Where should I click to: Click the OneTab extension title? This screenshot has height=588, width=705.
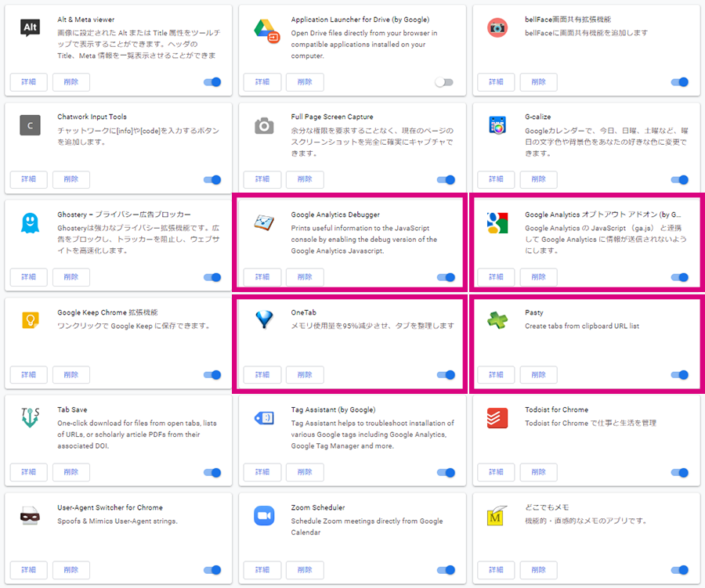click(x=303, y=312)
